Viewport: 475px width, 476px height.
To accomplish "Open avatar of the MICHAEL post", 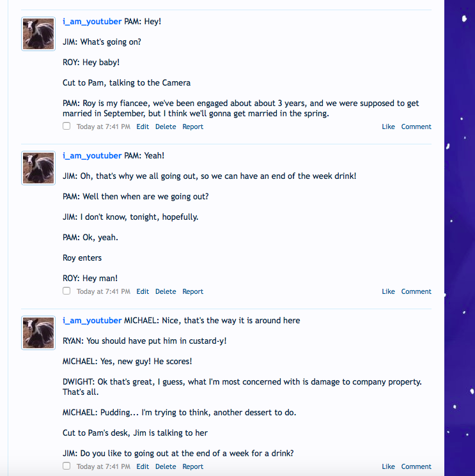I will point(38,333).
